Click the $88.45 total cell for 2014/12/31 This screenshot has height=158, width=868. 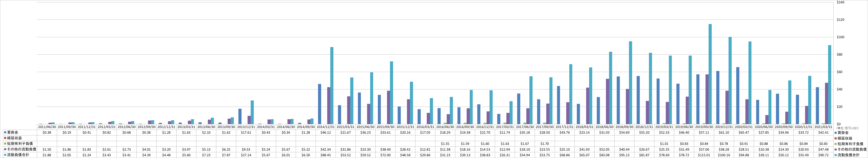(326, 155)
